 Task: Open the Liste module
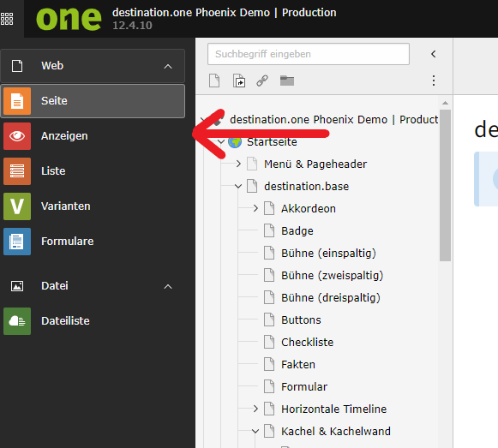pyautogui.click(x=93, y=171)
